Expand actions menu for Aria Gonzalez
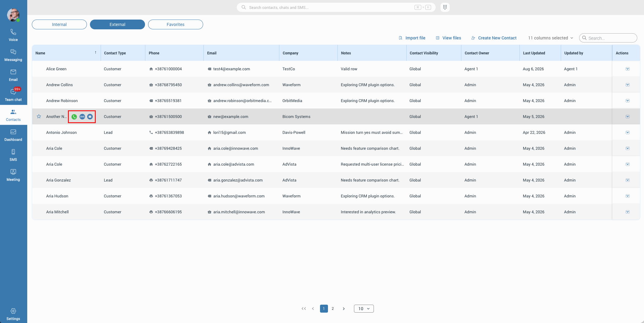Viewport: 644px width, 323px height. (627, 180)
